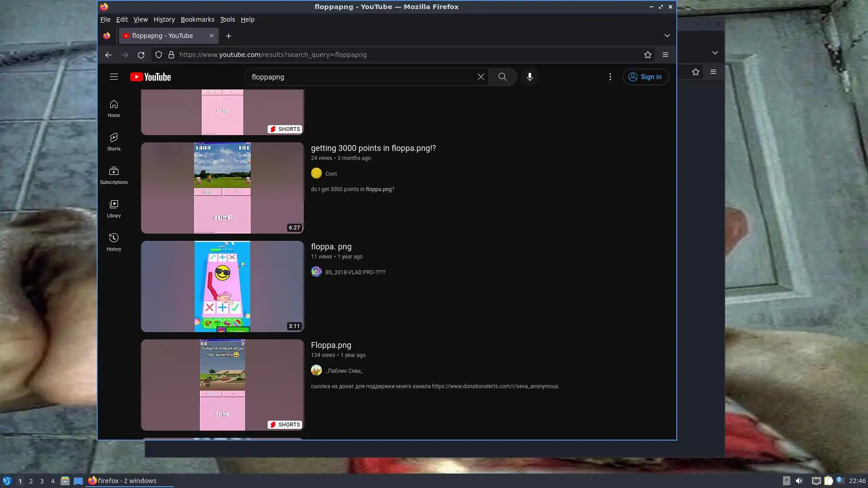Screen dimensions: 868x488
Task: Click the Sign in button
Action: click(645, 77)
